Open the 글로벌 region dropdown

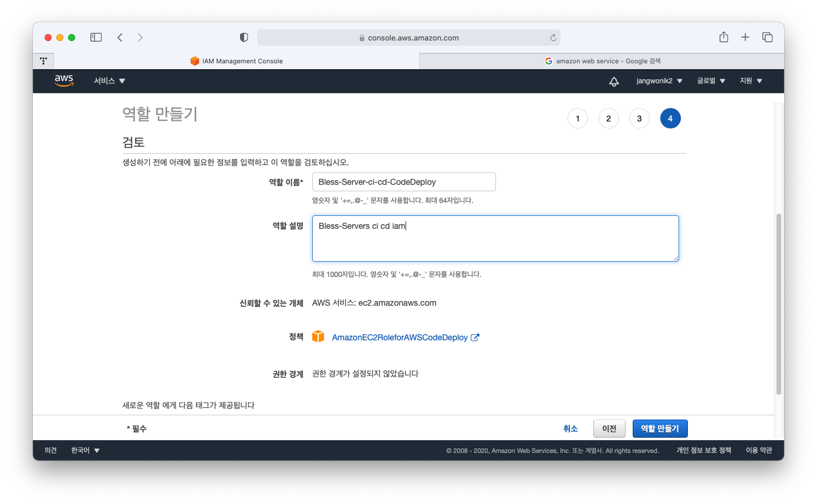711,81
